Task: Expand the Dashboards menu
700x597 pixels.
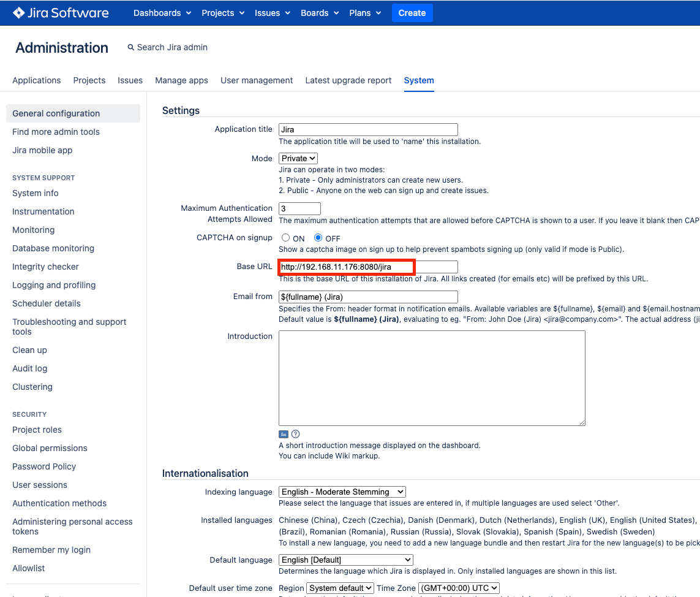Action: [162, 13]
